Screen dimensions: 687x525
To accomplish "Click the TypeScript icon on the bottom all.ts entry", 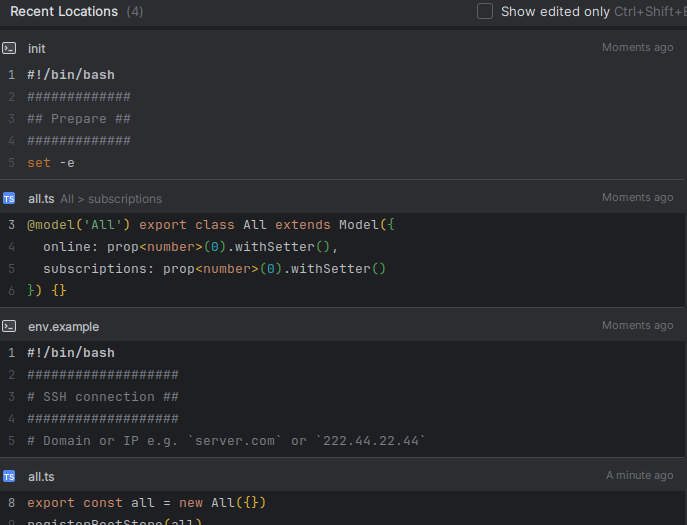I will [x=9, y=476].
